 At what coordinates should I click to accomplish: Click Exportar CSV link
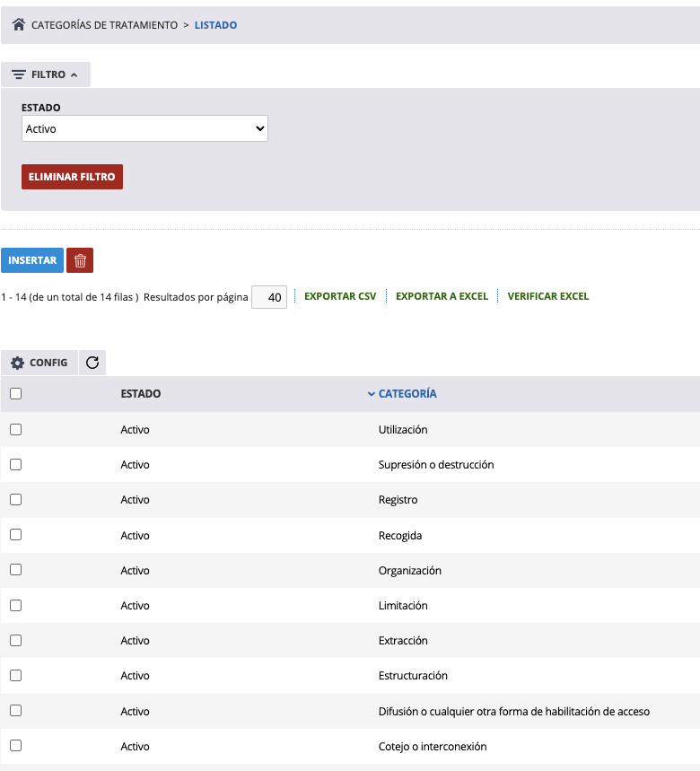(340, 296)
